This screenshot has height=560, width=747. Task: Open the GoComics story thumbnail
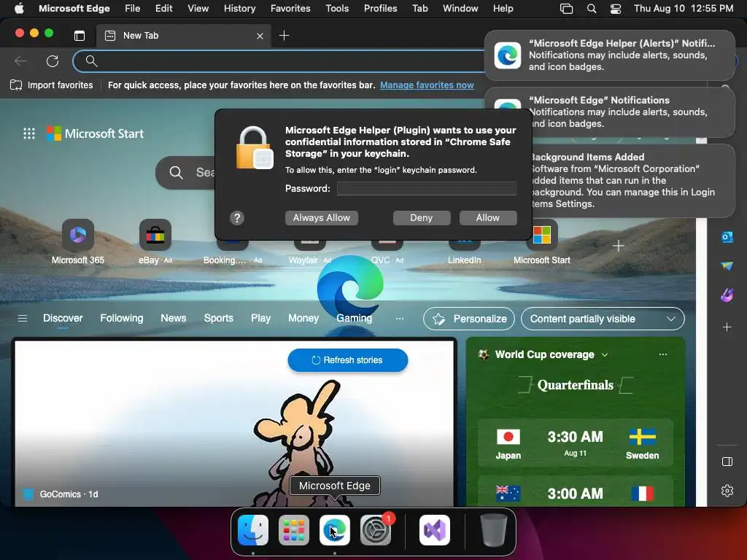coord(234,423)
